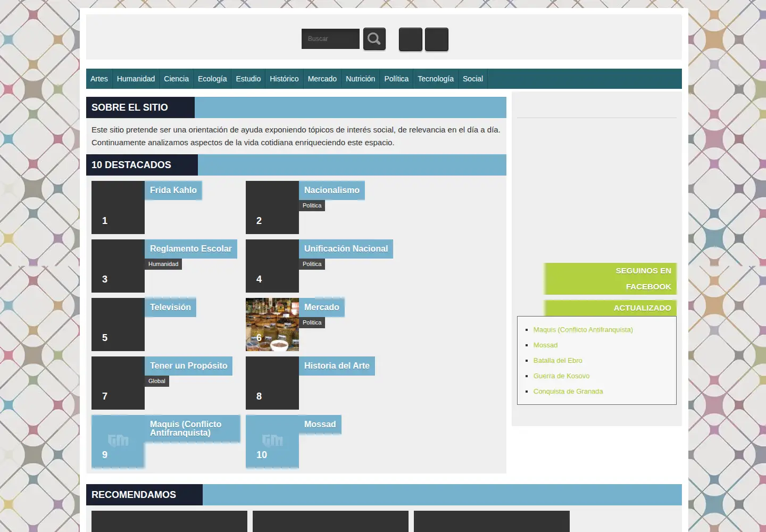Open the Mossad featured title link
The height and width of the screenshot is (532, 766).
tap(320, 425)
